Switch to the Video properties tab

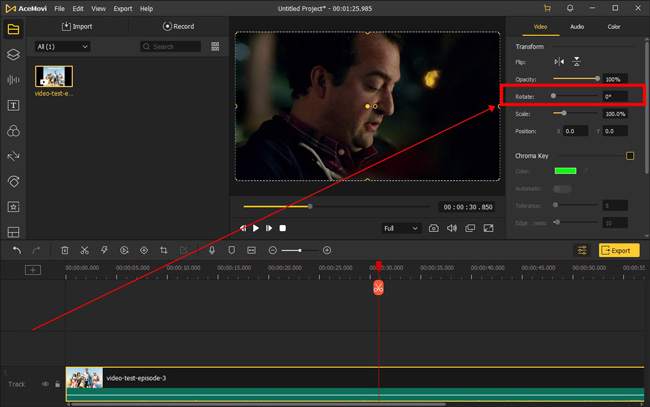pyautogui.click(x=540, y=27)
